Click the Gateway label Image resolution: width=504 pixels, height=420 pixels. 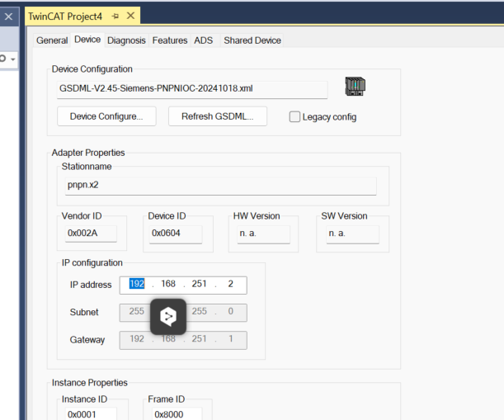87,340
